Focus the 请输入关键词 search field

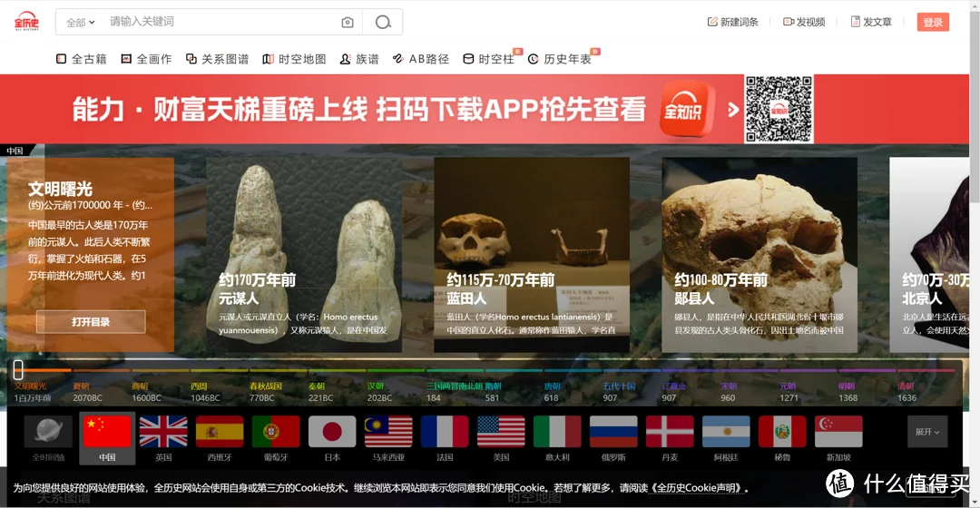[222, 22]
